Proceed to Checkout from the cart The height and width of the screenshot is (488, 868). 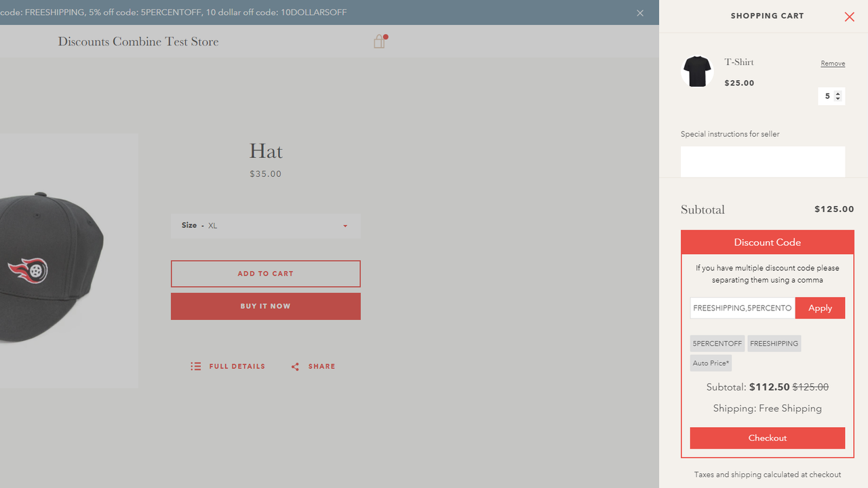767,438
